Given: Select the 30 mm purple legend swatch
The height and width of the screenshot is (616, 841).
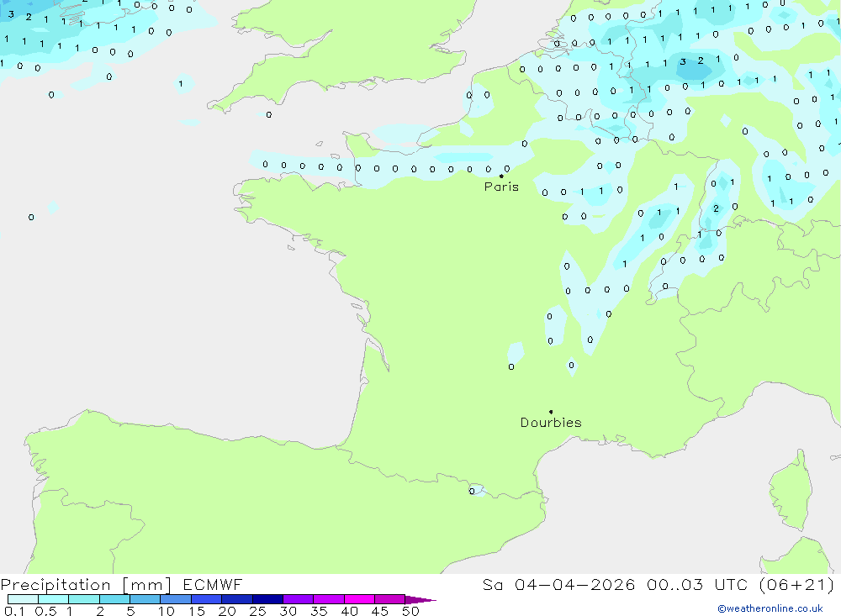Looking at the screenshot, I should coord(299,599).
